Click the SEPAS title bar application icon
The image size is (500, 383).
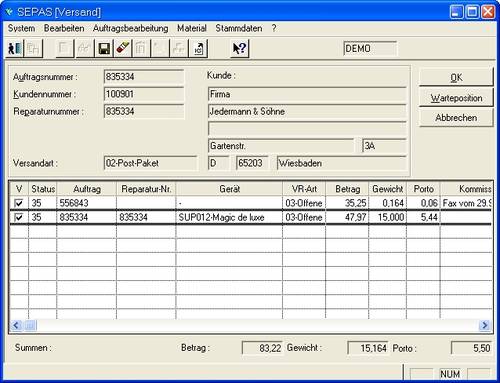coord(9,12)
